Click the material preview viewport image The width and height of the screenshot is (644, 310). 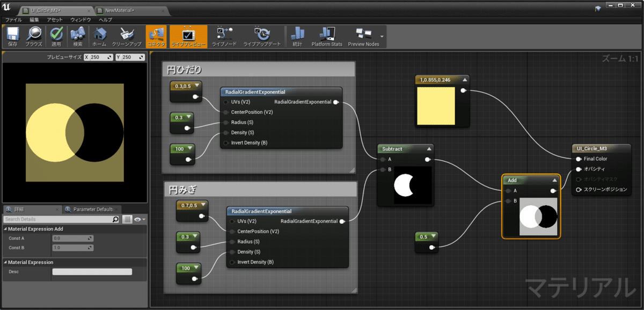point(75,132)
